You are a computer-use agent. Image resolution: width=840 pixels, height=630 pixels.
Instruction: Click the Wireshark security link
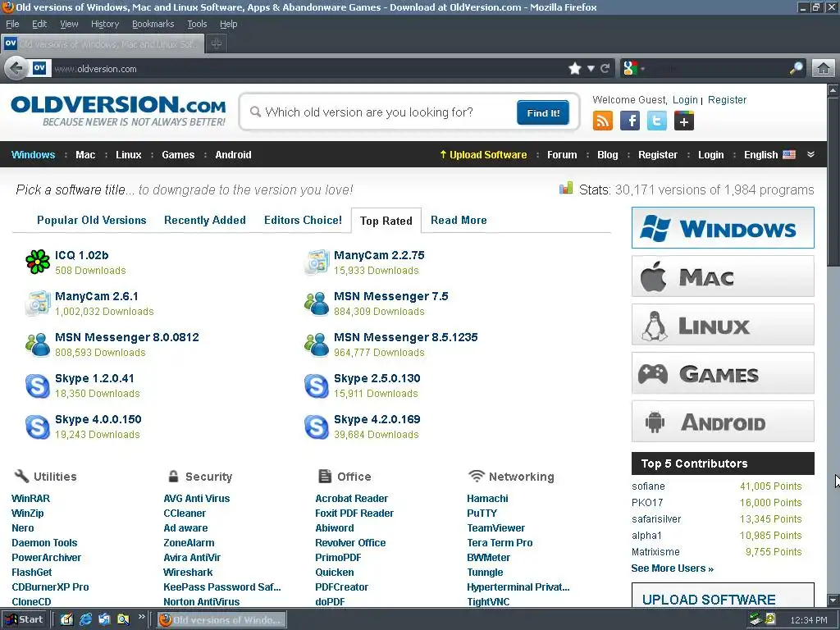(x=188, y=572)
